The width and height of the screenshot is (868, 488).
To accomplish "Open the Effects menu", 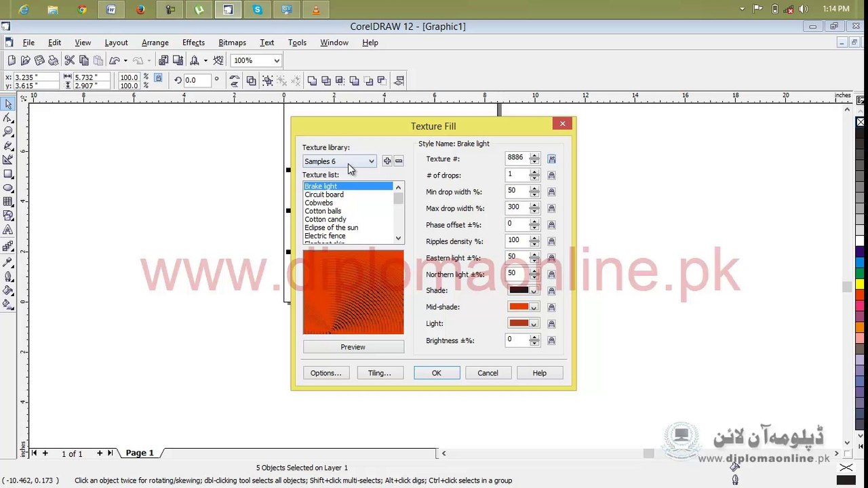I will 193,43.
